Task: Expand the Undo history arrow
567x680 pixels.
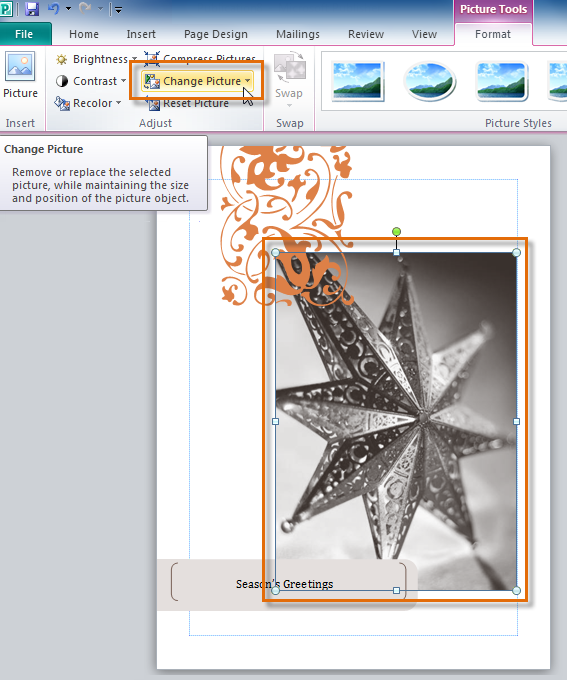Action: 69,9
